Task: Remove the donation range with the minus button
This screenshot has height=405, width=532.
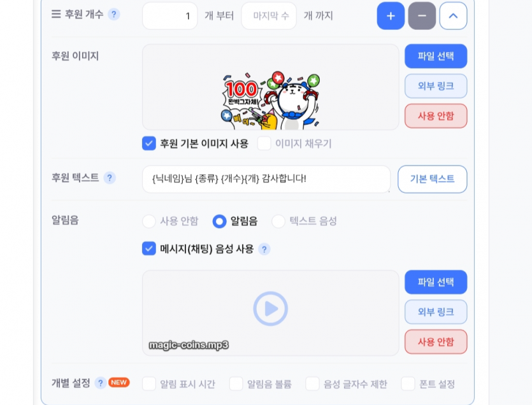Action: point(422,16)
